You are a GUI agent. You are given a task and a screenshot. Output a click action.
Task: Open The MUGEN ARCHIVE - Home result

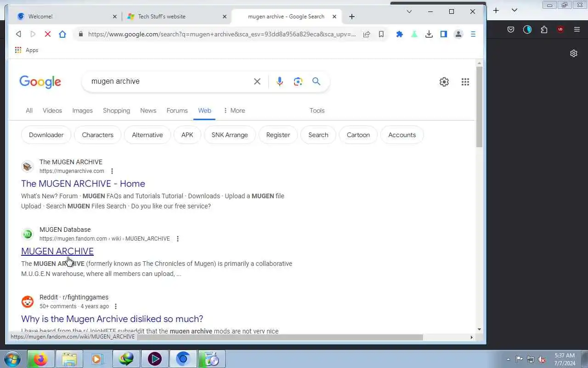pyautogui.click(x=83, y=184)
